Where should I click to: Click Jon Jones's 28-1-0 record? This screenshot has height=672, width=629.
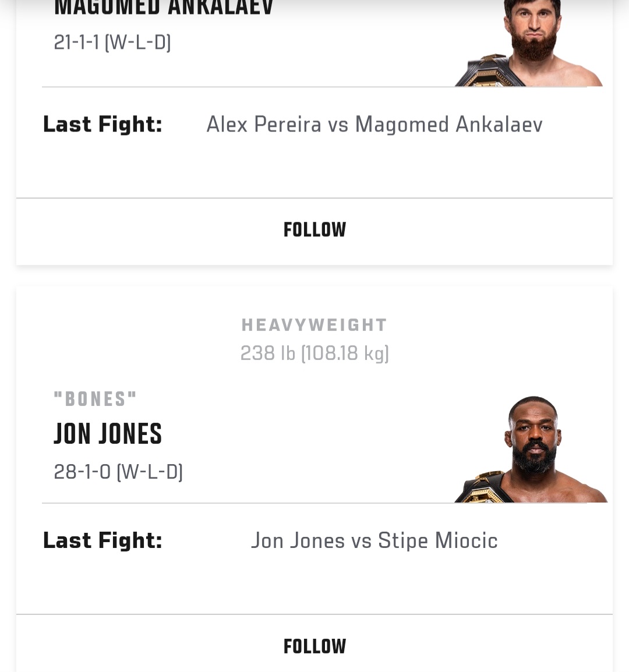coord(82,472)
